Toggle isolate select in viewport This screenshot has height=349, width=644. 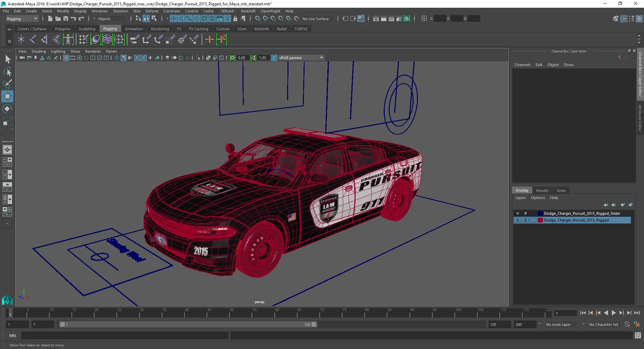pyautogui.click(x=198, y=58)
